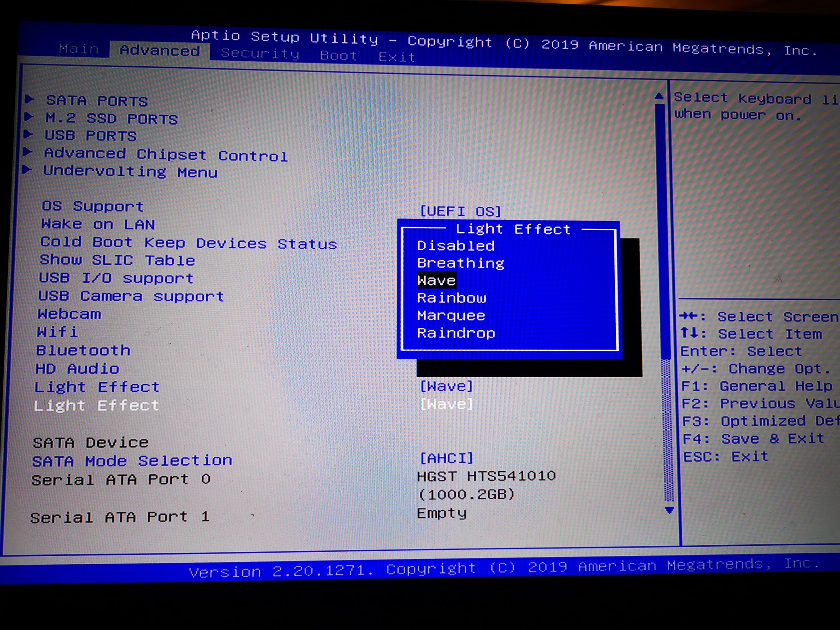Select Cold Boot Keep Devices Status
This screenshot has width=840, height=630.
189,243
